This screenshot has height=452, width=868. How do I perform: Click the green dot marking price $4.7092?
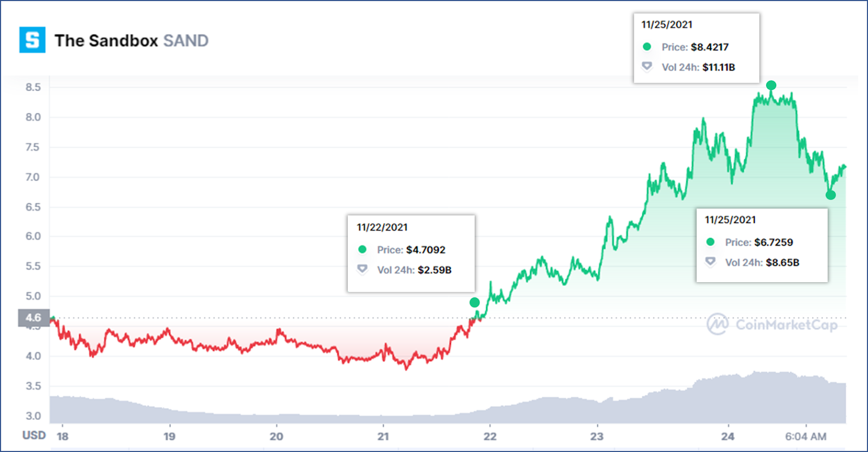(x=475, y=302)
